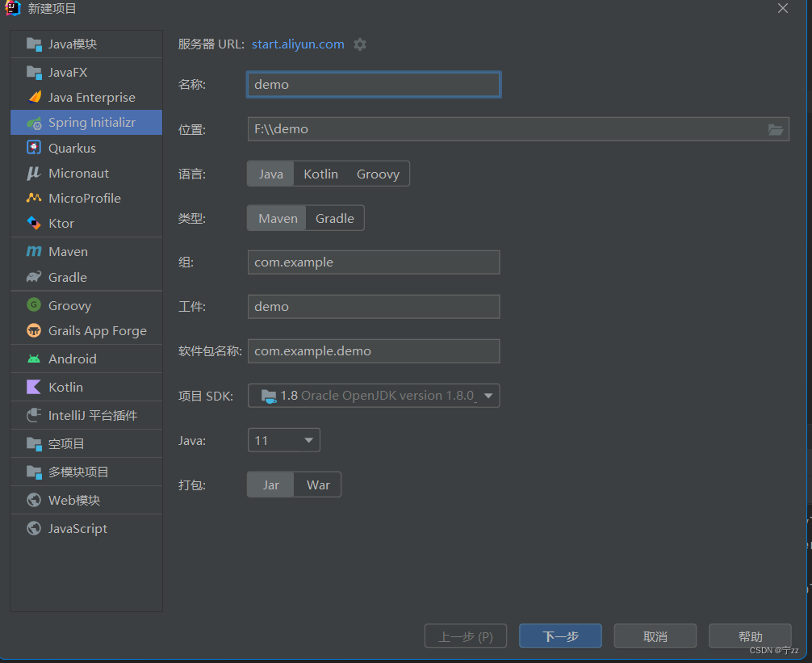The height and width of the screenshot is (663, 812).
Task: Click the 工件 input field
Action: (x=374, y=307)
